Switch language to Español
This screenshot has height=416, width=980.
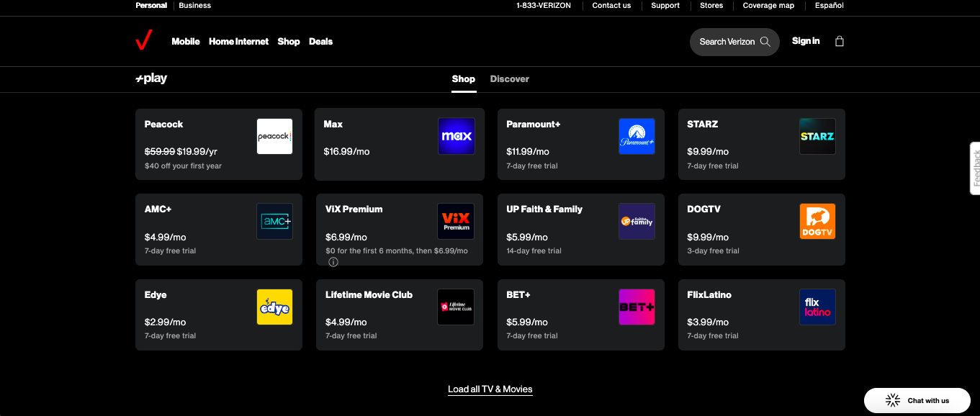click(830, 5)
